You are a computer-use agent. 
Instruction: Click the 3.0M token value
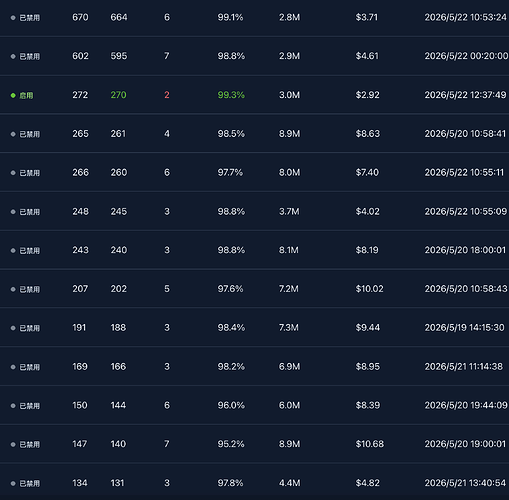pyautogui.click(x=289, y=95)
